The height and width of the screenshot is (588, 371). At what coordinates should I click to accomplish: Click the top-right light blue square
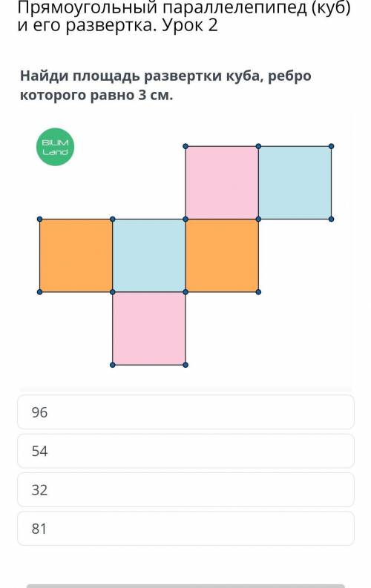tap(295, 182)
